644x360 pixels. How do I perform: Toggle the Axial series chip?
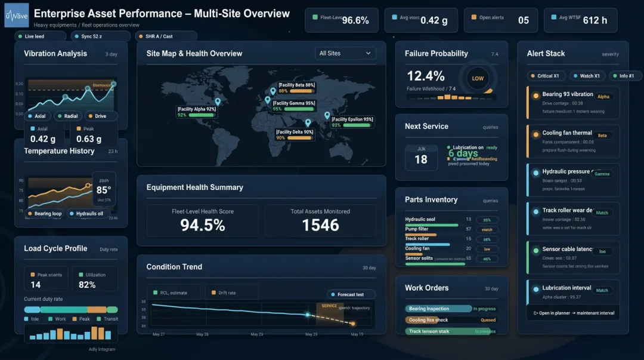37,116
